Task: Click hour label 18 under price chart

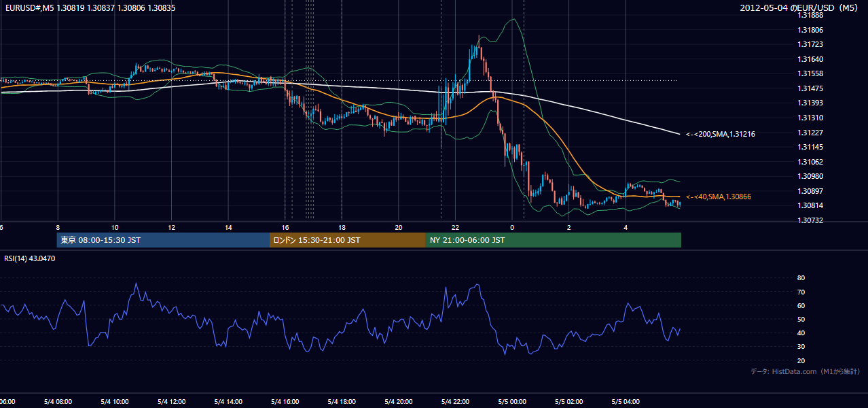Action: [342, 227]
